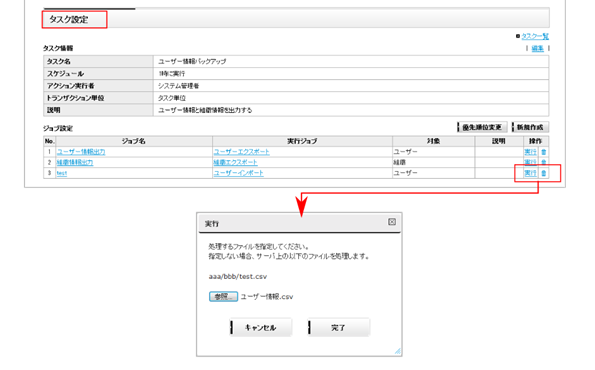Delete the test job via trash icon
Image resolution: width=595 pixels, height=370 pixels.
[x=543, y=173]
